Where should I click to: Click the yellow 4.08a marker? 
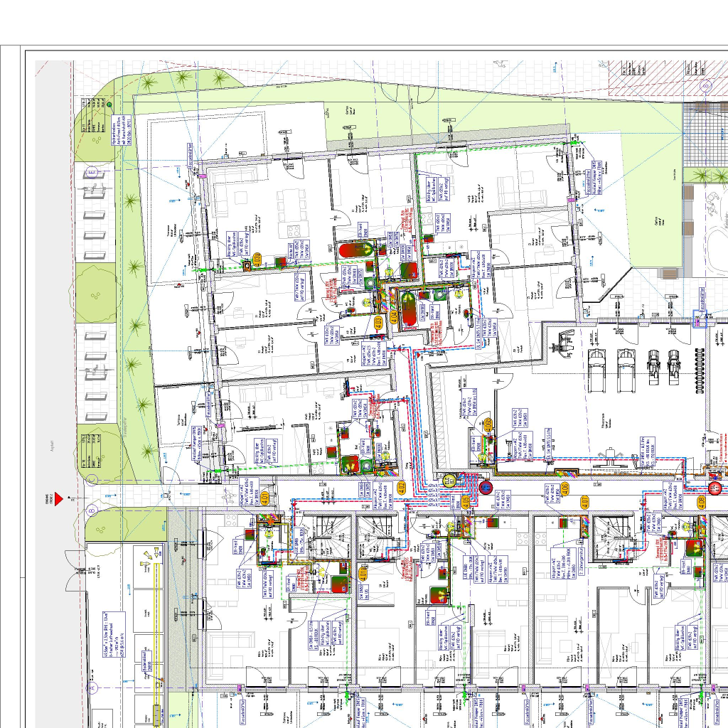[488, 425]
